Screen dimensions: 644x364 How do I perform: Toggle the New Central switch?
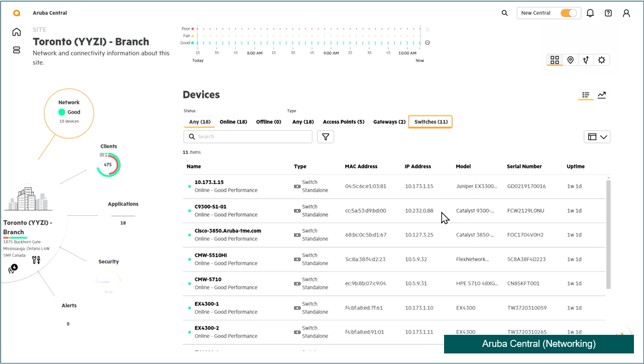coord(569,13)
